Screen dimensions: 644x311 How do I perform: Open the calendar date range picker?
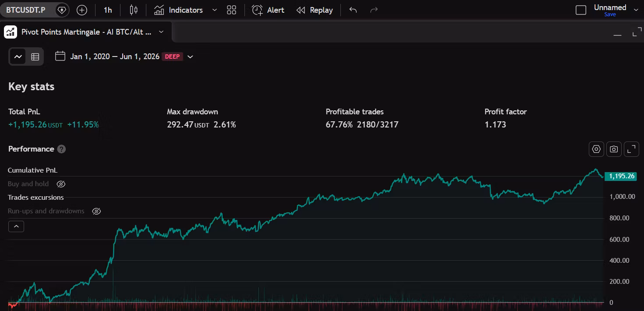coord(60,56)
